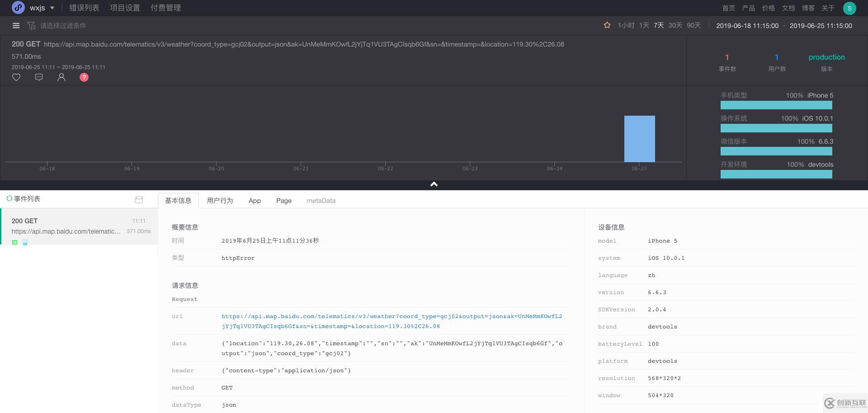Click the red question mark icon
The height and width of the screenshot is (413, 868).
84,77
